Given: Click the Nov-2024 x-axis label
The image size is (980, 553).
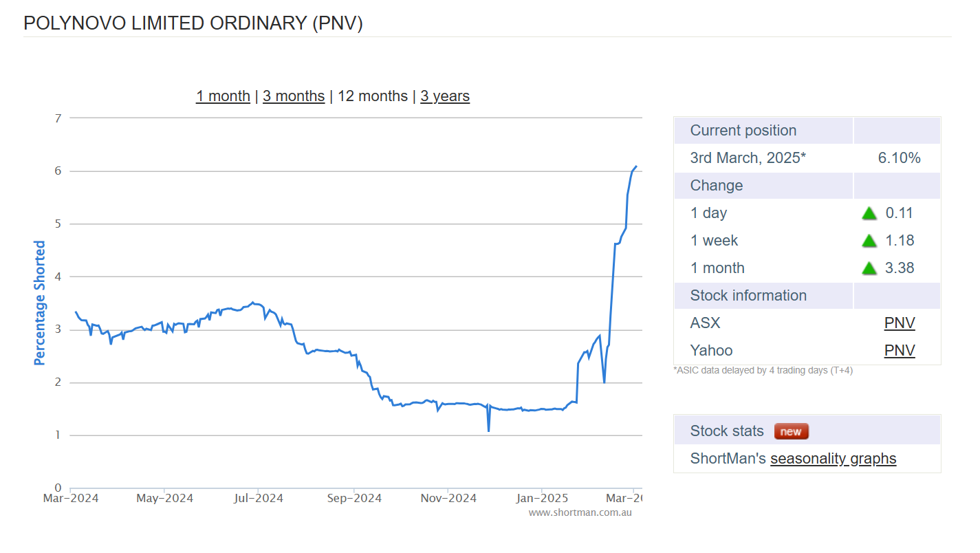Looking at the screenshot, I should click(448, 498).
